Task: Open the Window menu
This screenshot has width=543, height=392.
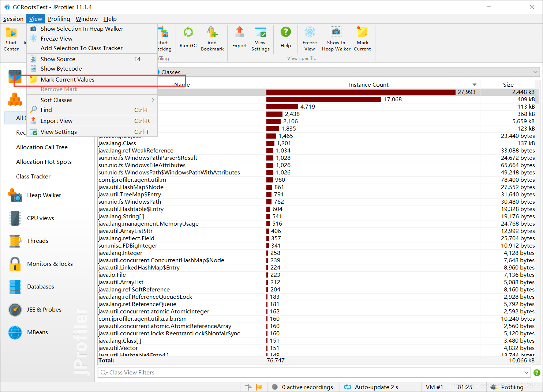Action: pyautogui.click(x=87, y=19)
